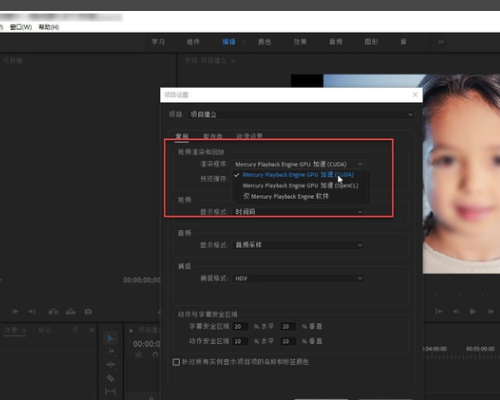500x400 pixels.
Task: Switch to the 常规 general tab
Action: pyautogui.click(x=182, y=136)
